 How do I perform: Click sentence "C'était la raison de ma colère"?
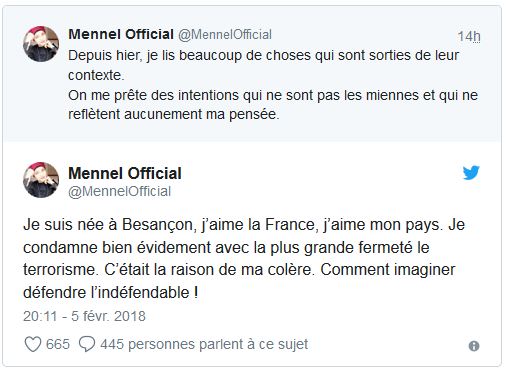(x=209, y=270)
